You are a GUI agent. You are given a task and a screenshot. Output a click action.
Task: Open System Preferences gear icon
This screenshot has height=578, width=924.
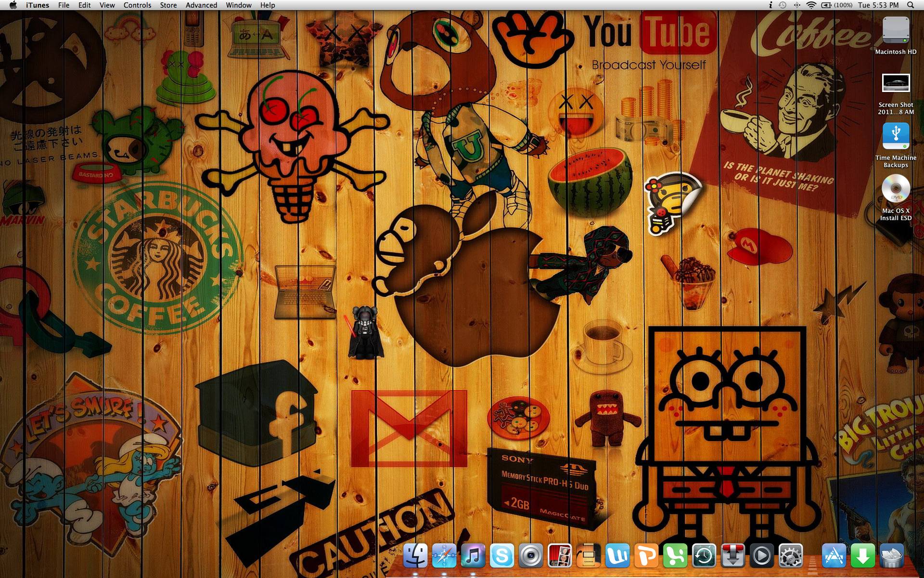coord(790,556)
